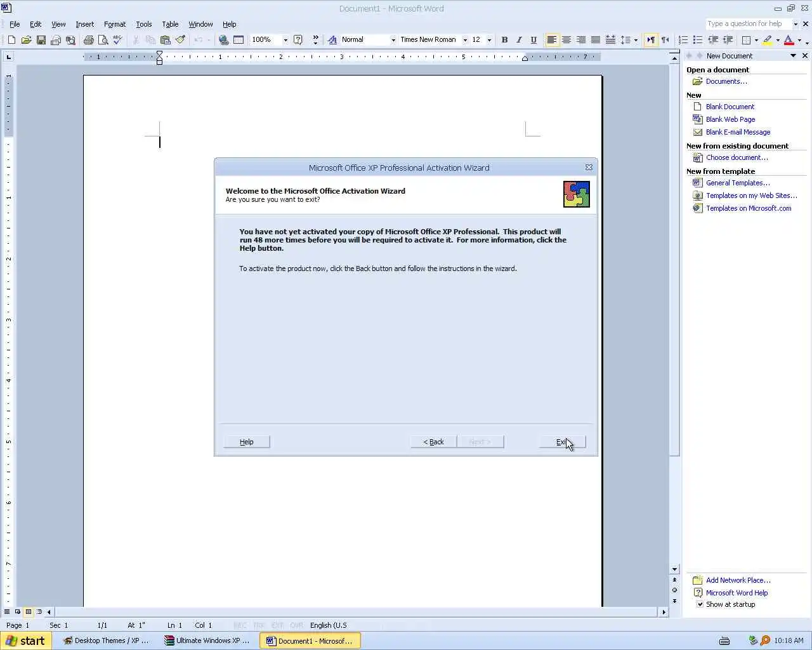
Task: Click the Type a question for help box
Action: (x=749, y=23)
